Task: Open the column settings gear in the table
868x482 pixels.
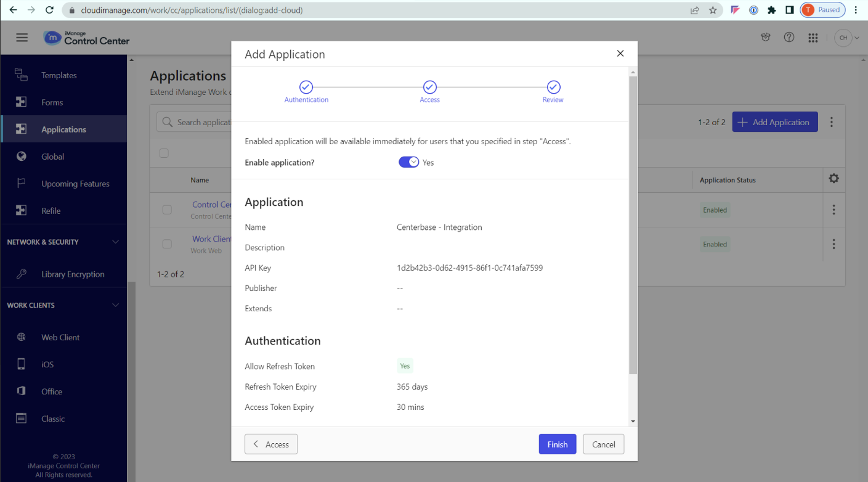Action: click(834, 178)
